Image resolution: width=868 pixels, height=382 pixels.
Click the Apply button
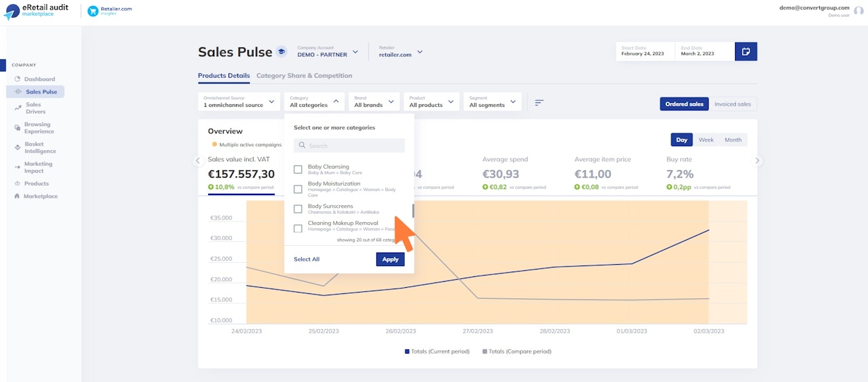(391, 259)
